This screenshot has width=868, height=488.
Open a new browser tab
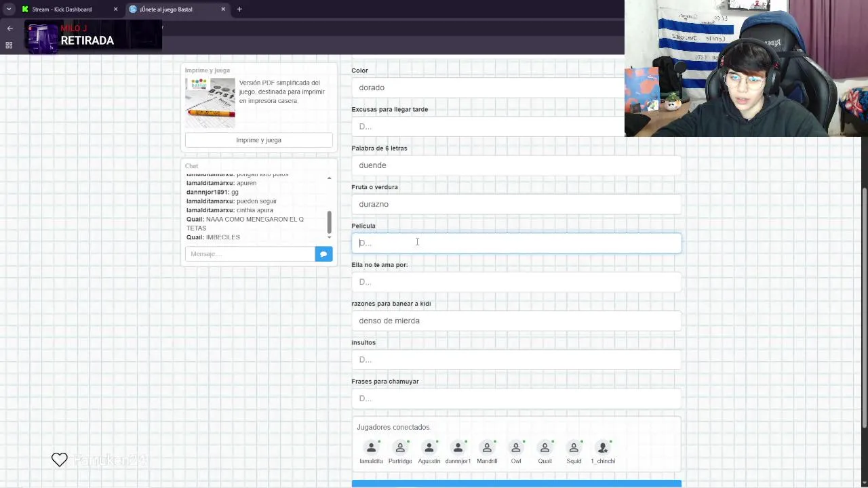239,9
